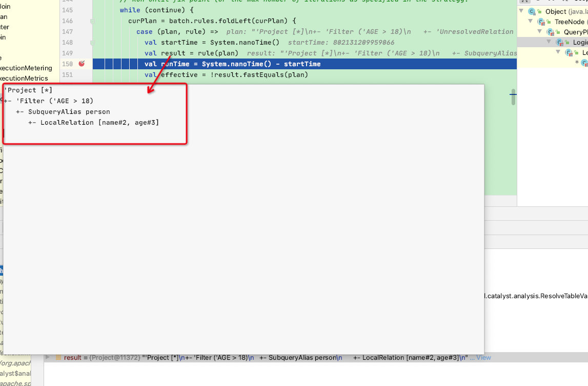Viewport: 588px width, 386px height.
Task: Select the QueryPl tree row
Action: point(553,32)
